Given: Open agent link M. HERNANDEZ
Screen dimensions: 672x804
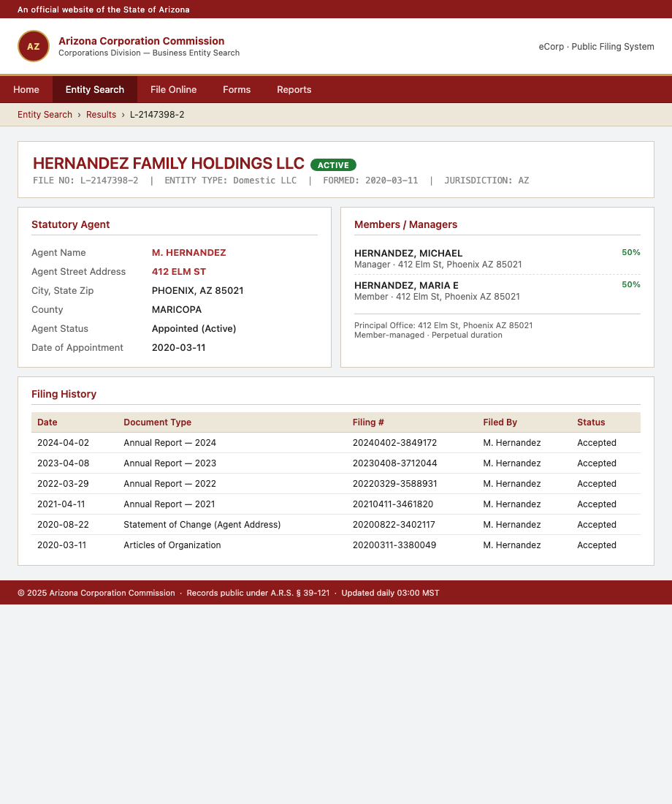Looking at the screenshot, I should (188, 252).
